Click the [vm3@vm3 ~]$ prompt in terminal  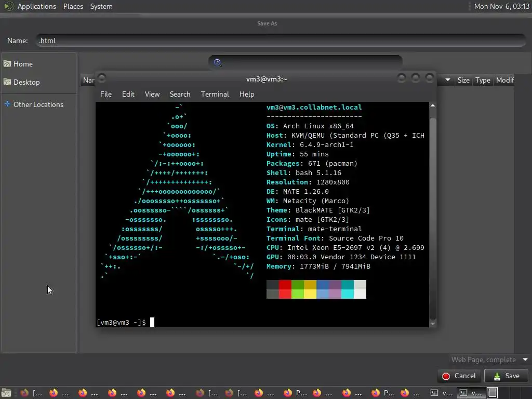(x=121, y=322)
